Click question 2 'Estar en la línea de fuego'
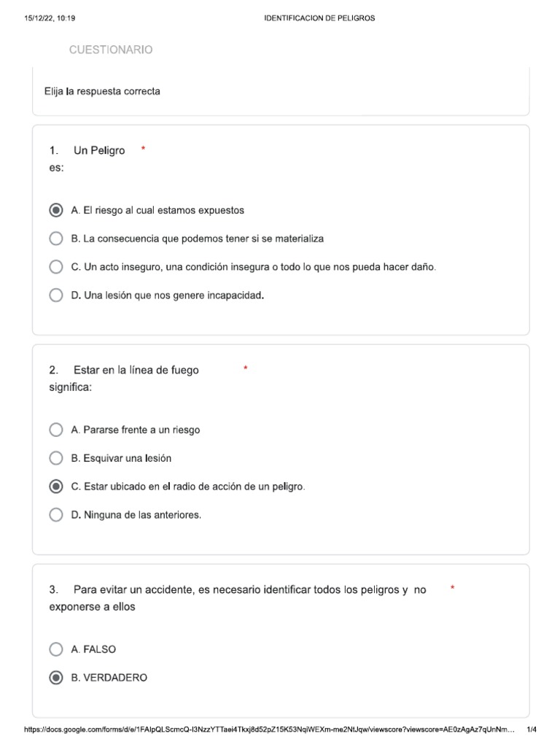This screenshot has width=560, height=747. pyautogui.click(x=136, y=371)
